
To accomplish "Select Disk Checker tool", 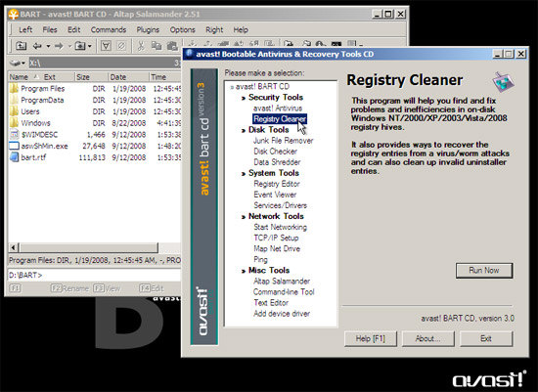I will tap(276, 152).
